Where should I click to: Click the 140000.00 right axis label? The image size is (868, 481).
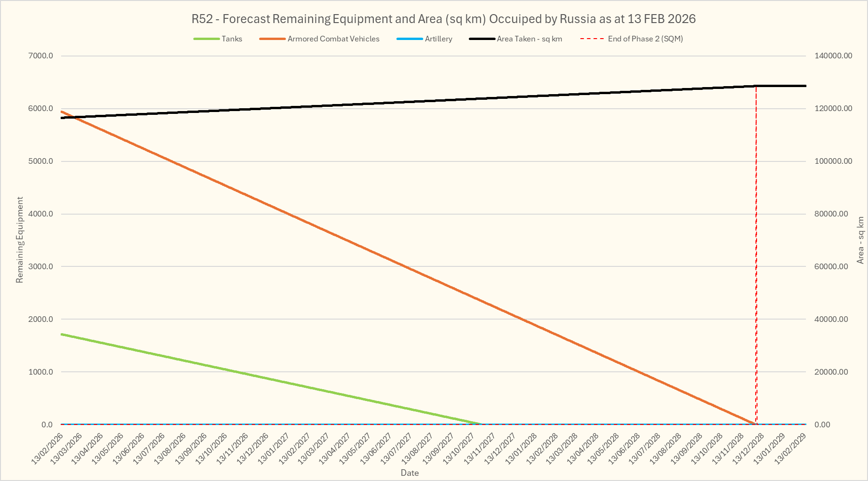click(833, 56)
